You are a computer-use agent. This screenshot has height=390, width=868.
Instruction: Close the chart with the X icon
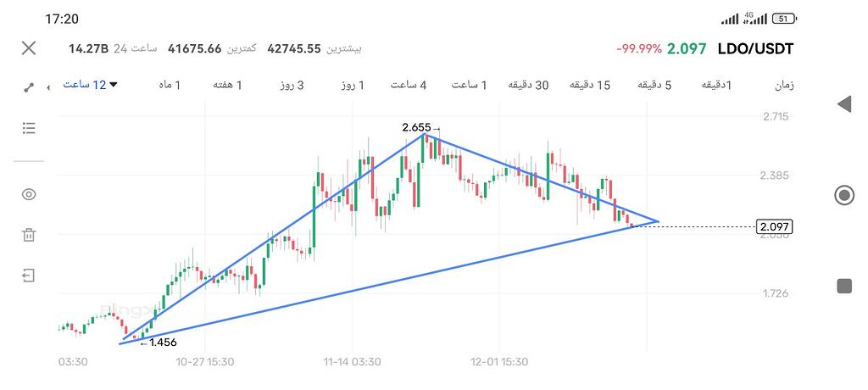pyautogui.click(x=29, y=48)
